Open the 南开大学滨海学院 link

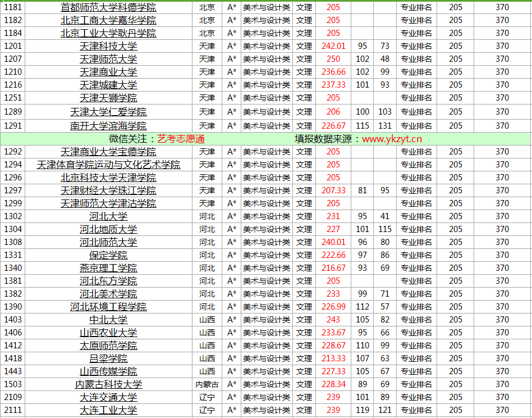click(x=108, y=126)
